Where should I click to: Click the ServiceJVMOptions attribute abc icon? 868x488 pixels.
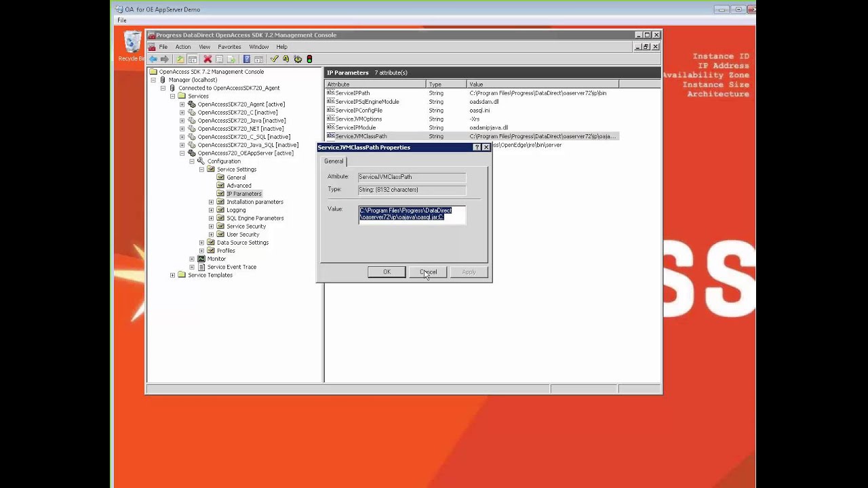click(x=331, y=119)
